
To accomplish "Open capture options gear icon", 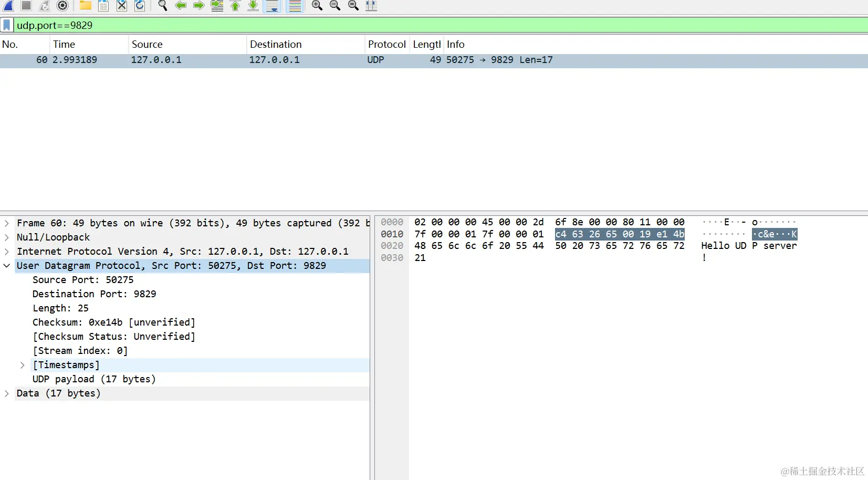I will click(x=62, y=5).
